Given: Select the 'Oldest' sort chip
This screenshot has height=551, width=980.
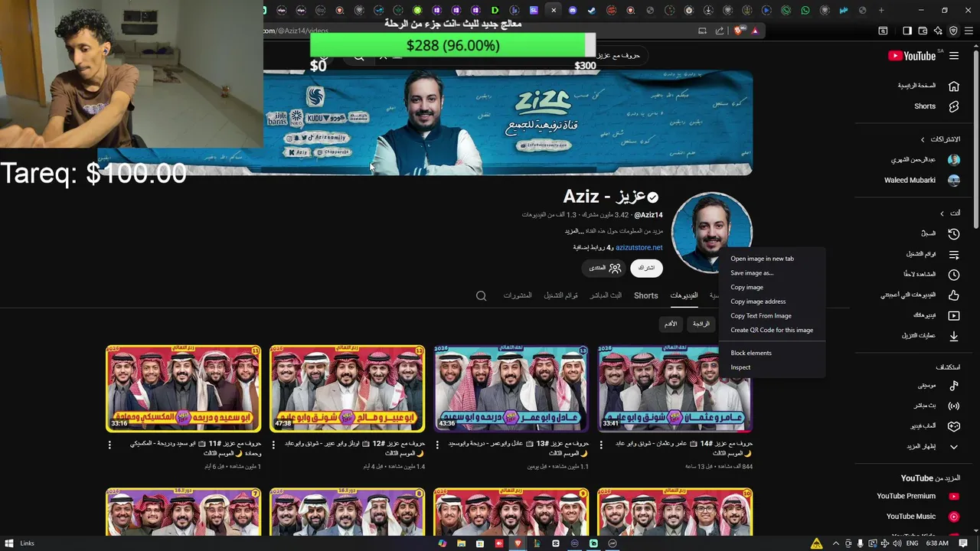Looking at the screenshot, I should (x=670, y=324).
